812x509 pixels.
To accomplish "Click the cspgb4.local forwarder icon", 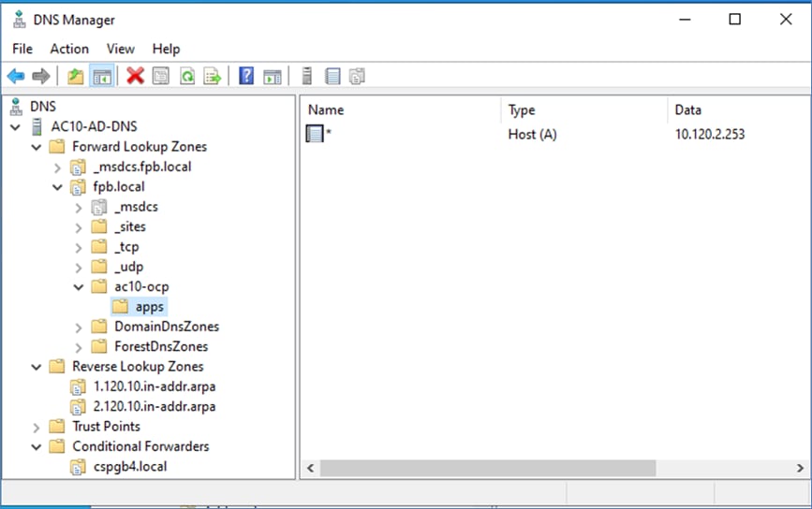I will [78, 467].
